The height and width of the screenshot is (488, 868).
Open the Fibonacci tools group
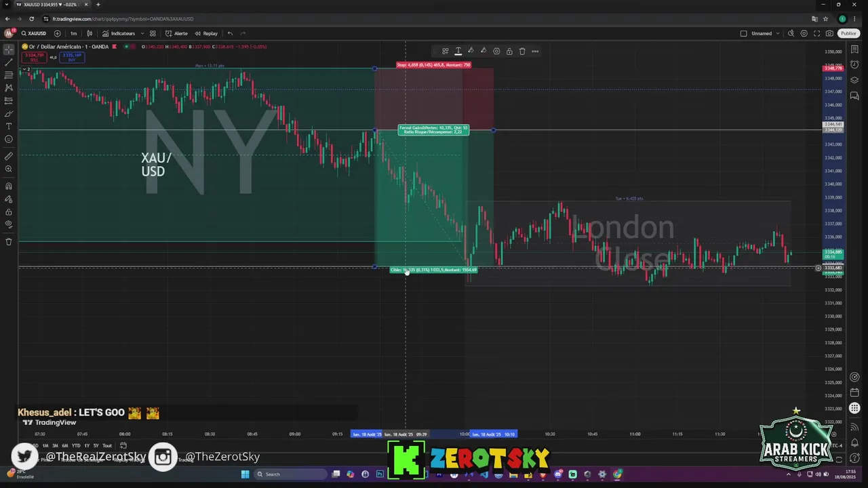(9, 75)
